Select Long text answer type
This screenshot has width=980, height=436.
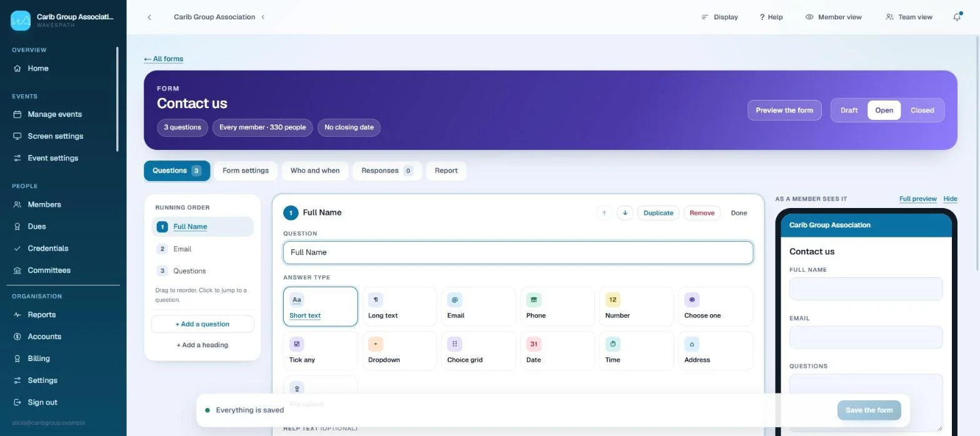coord(399,307)
